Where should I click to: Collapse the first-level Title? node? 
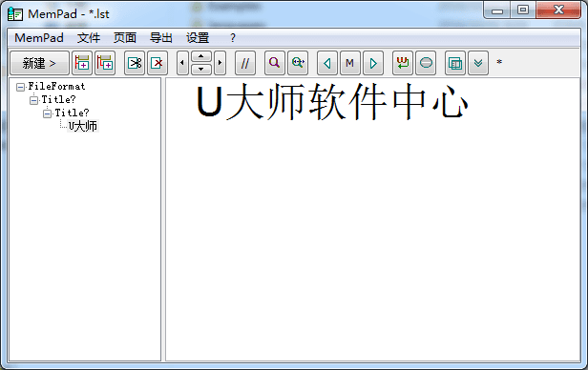tap(33, 100)
